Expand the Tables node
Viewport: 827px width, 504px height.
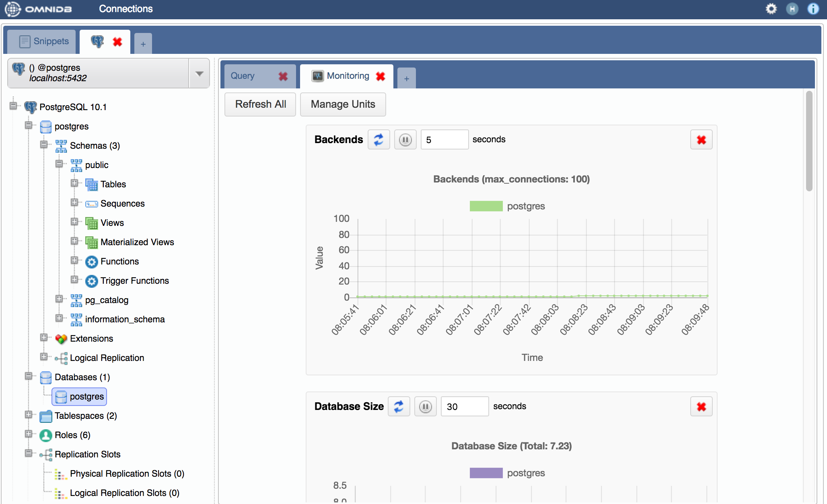tap(74, 183)
